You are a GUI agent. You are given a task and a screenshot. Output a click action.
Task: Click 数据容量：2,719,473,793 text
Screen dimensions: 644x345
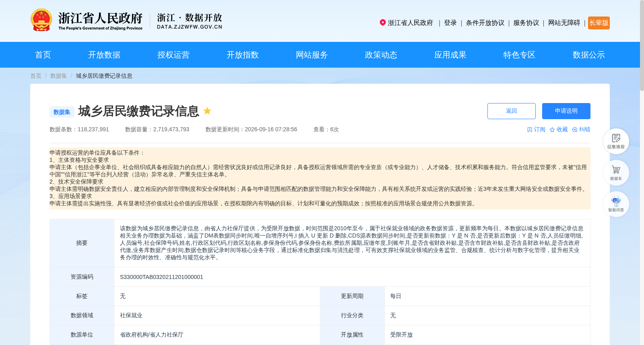(x=157, y=129)
